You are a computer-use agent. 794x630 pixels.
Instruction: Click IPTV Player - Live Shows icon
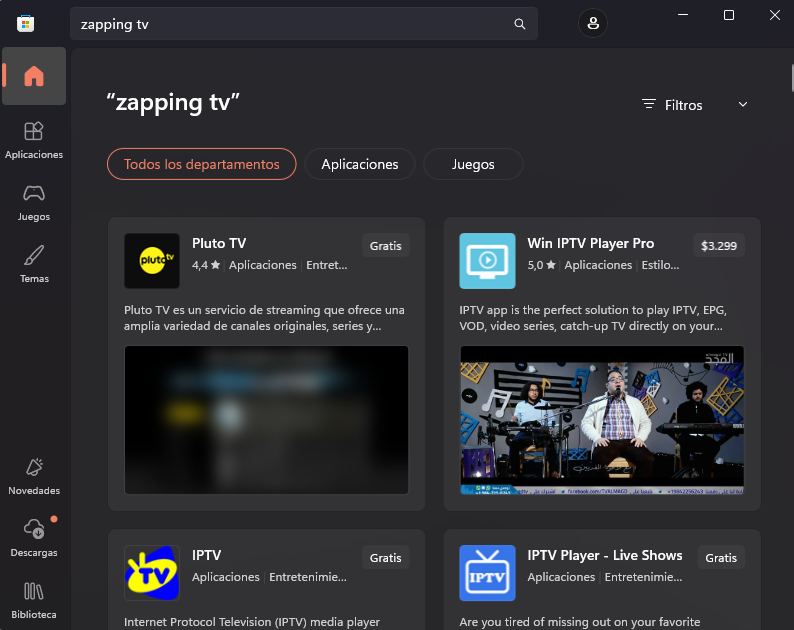487,573
